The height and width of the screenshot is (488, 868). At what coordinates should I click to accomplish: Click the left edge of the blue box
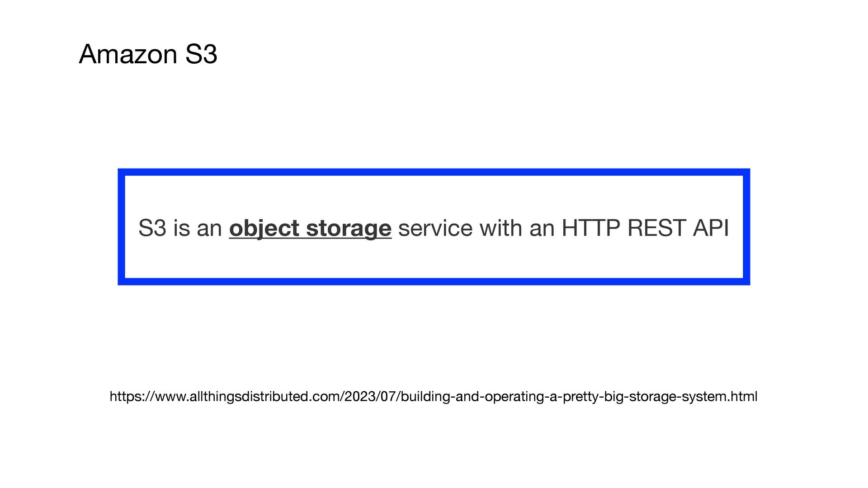[121, 227]
